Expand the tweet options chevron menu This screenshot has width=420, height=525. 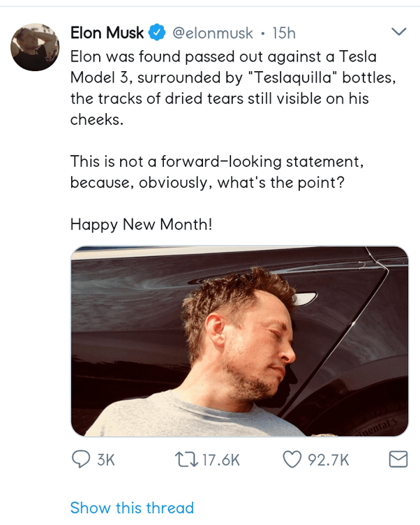click(399, 32)
